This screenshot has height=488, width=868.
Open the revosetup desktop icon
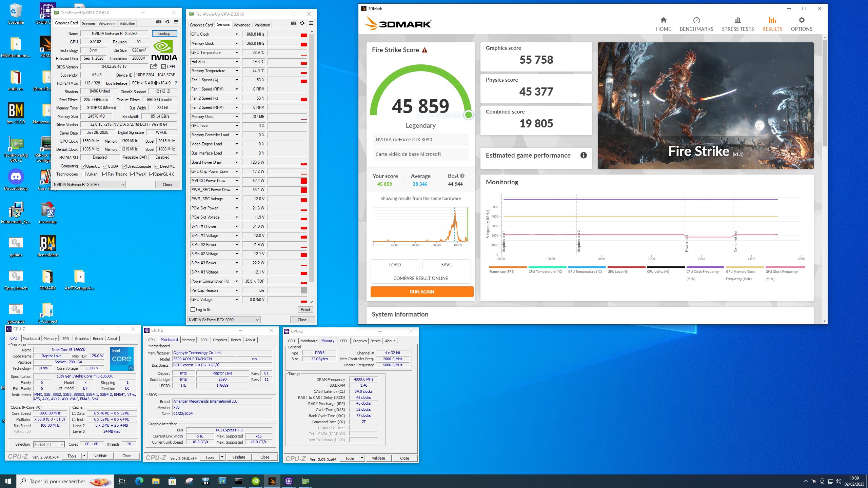coord(47,213)
